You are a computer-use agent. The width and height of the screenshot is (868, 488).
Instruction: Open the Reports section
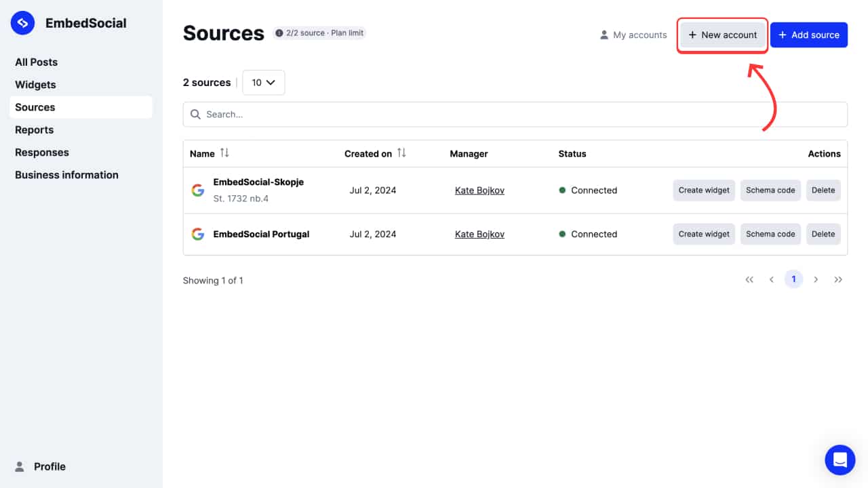(35, 129)
